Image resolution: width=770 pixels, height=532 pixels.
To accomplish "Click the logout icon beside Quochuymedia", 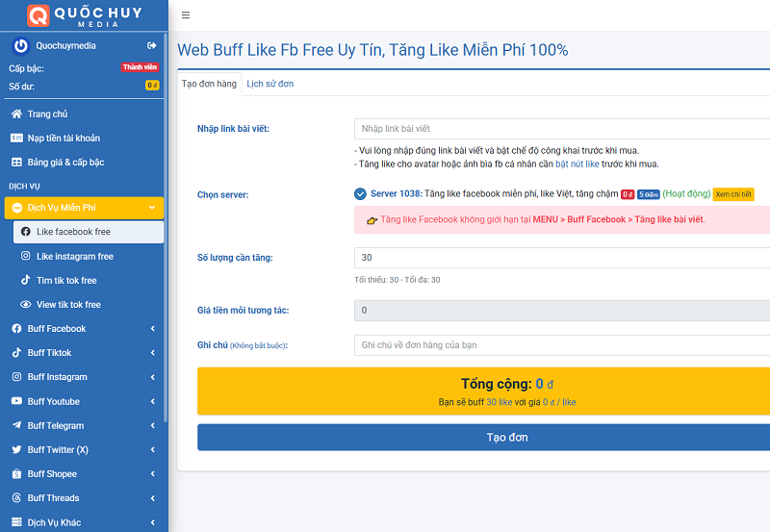I will 152,45.
